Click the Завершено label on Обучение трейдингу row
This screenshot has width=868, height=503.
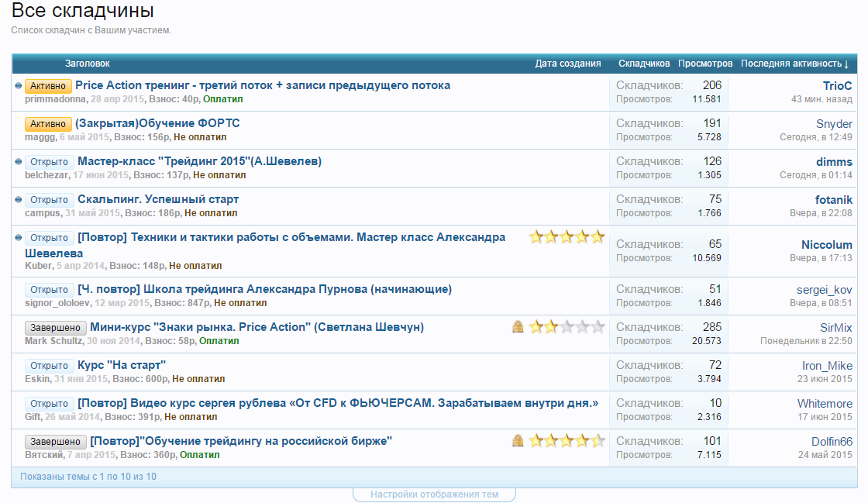point(55,442)
